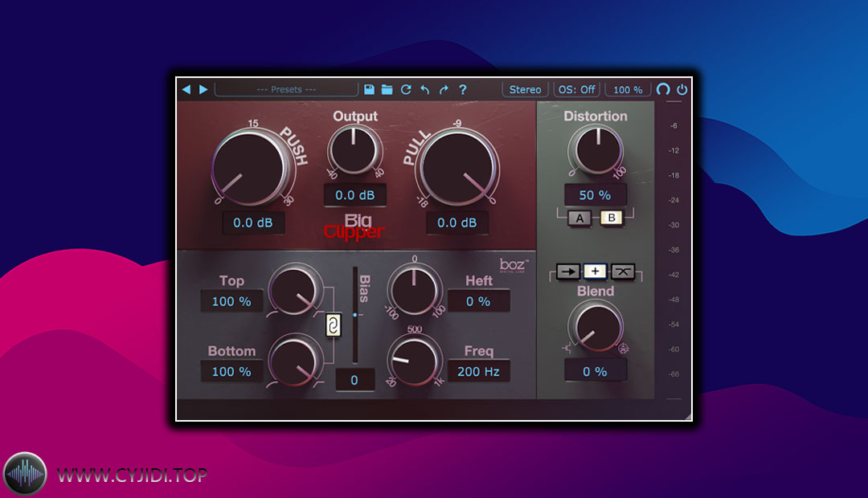
Task: Select Heft 0 % value field
Action: (x=478, y=301)
